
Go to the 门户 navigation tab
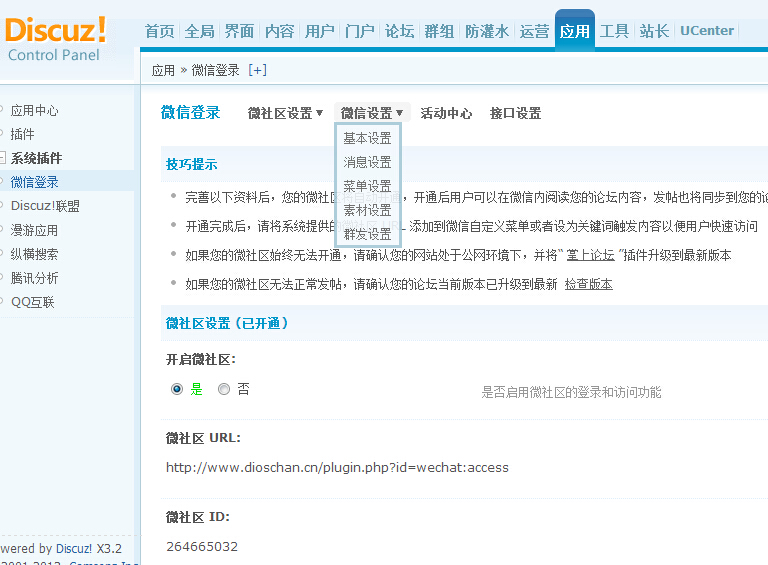(x=360, y=31)
